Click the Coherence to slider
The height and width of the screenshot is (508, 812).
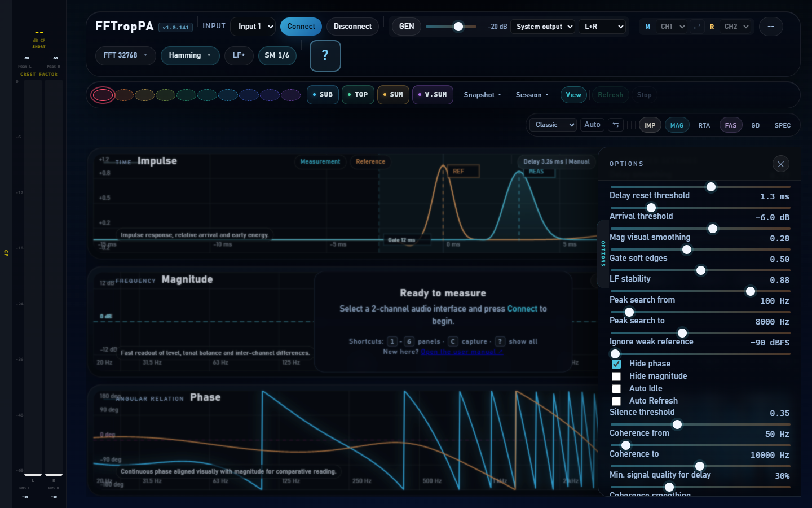point(700,466)
